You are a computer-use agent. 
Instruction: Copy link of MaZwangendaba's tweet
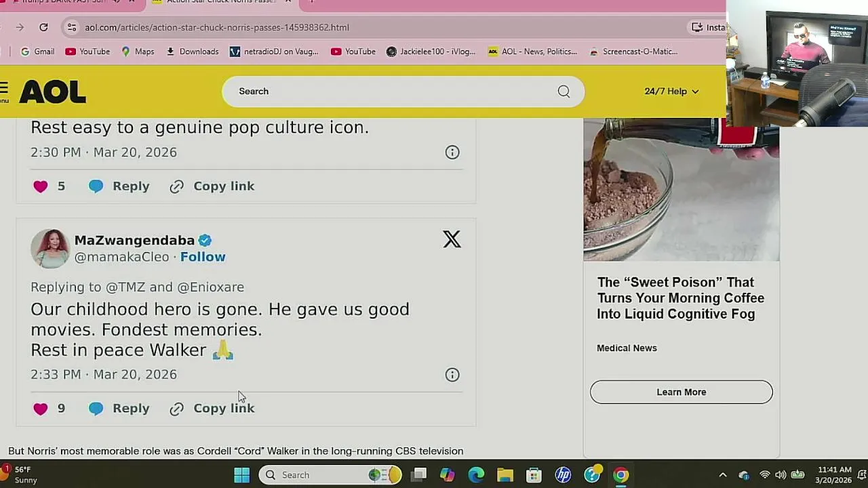[212, 409]
